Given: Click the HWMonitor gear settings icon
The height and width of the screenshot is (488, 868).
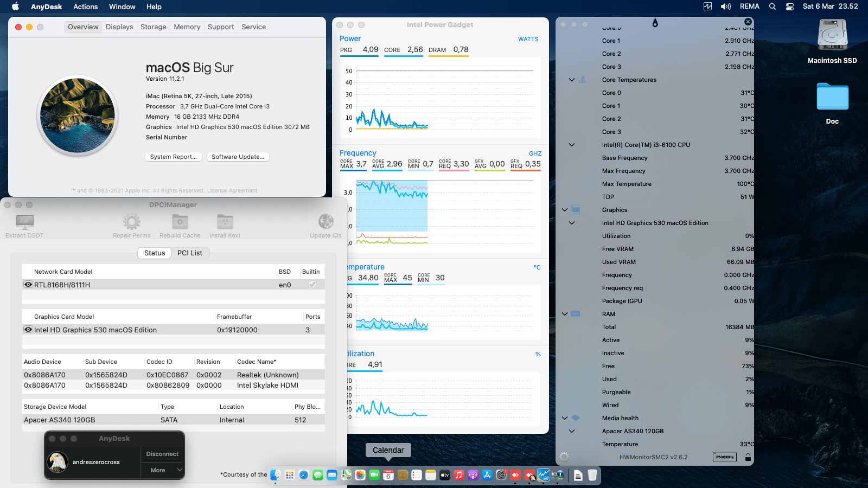Looking at the screenshot, I should 564,457.
